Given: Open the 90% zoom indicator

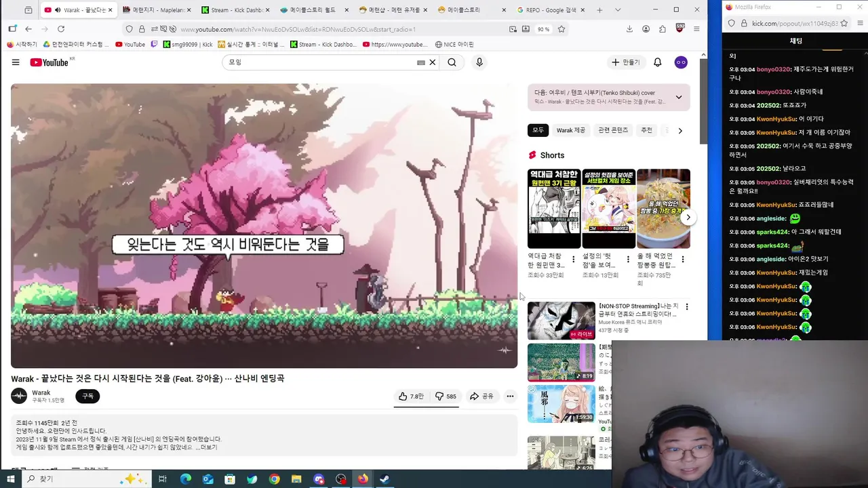Looking at the screenshot, I should coord(543,29).
